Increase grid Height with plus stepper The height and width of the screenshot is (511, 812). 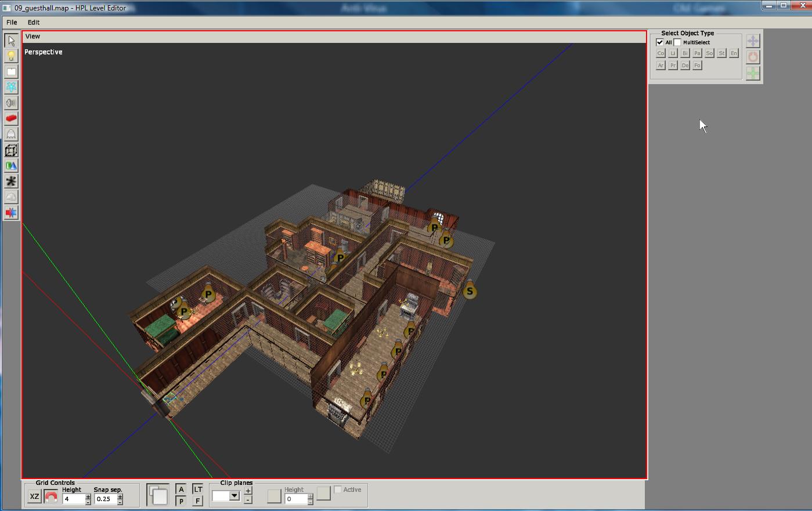tap(88, 496)
